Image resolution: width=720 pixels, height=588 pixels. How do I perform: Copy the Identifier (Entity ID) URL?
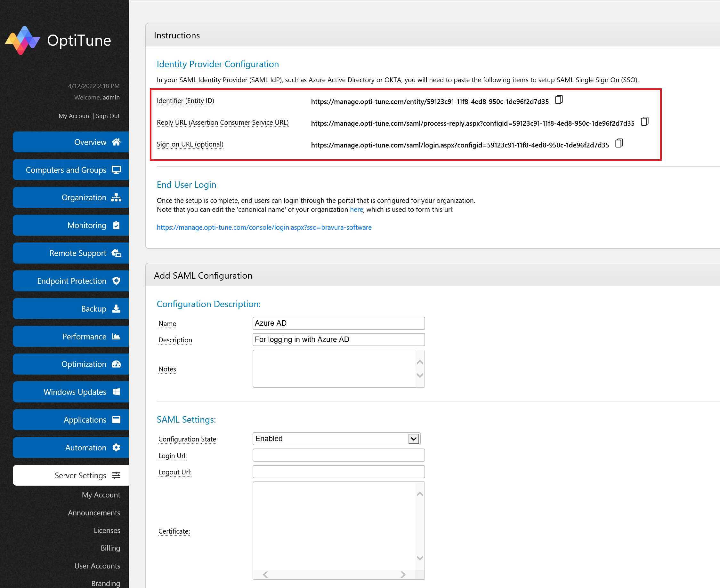(x=559, y=100)
